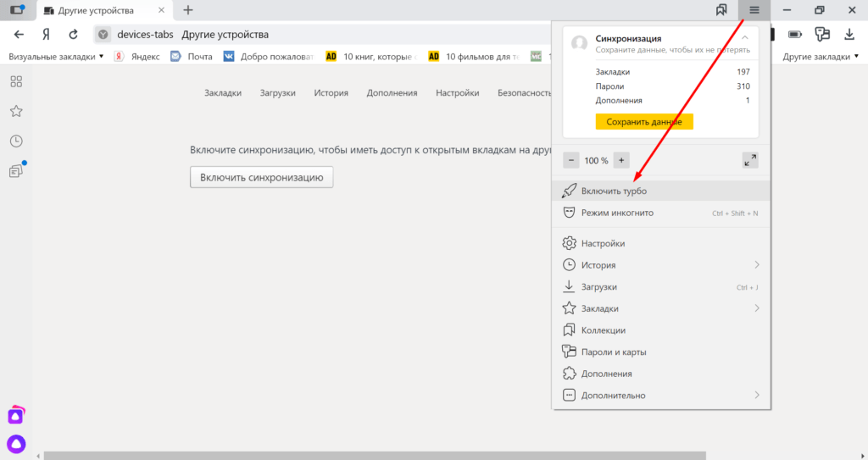The height and width of the screenshot is (460, 868).
Task: Open history clock in the sidebar
Action: (16, 141)
